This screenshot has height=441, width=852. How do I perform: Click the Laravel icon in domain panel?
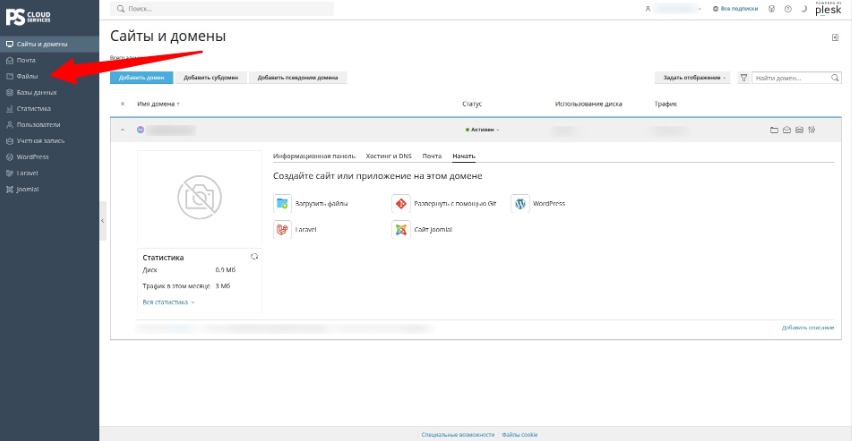coord(282,230)
